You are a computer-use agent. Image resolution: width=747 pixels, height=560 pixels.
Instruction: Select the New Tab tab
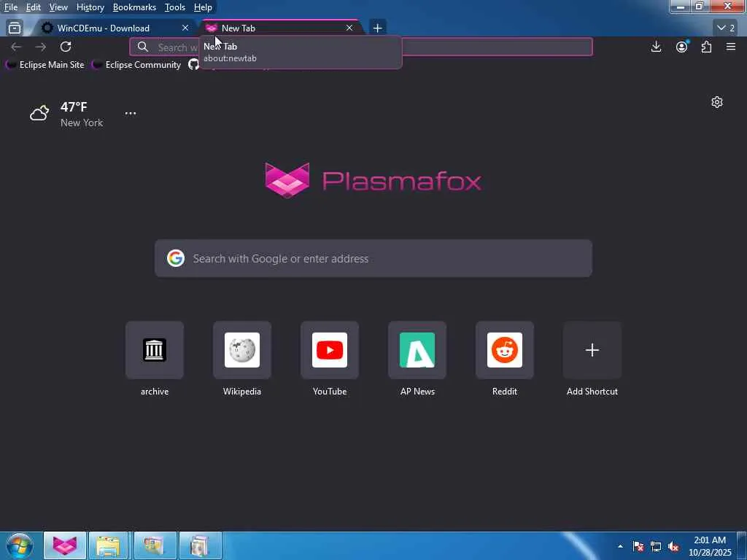tap(281, 28)
